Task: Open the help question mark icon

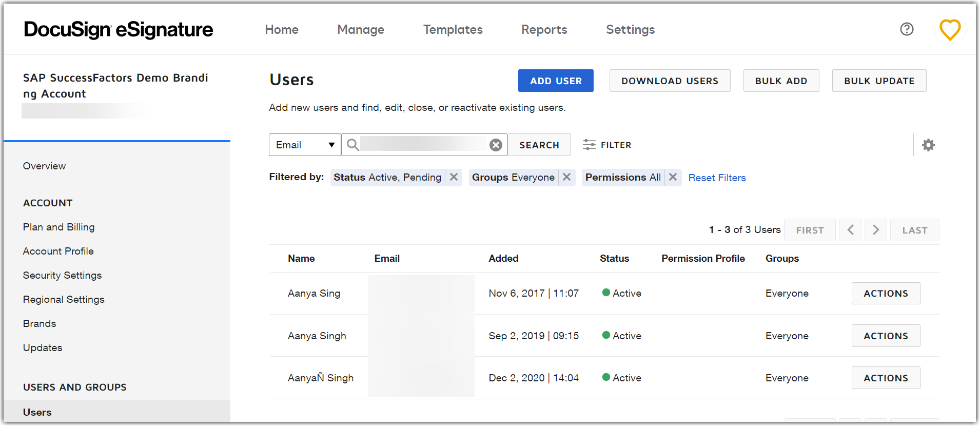Action: [x=907, y=29]
